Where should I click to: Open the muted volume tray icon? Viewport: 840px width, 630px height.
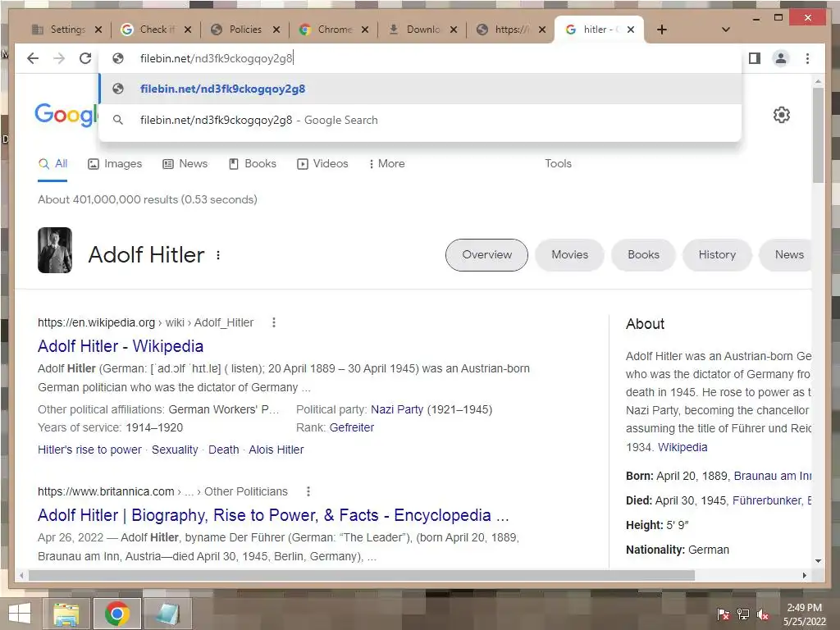(x=763, y=614)
